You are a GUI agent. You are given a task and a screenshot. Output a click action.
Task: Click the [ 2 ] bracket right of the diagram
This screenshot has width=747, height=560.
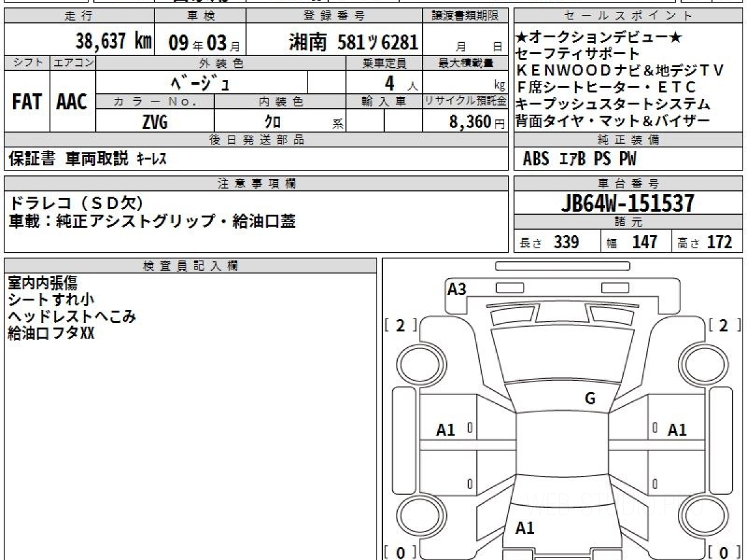723,325
